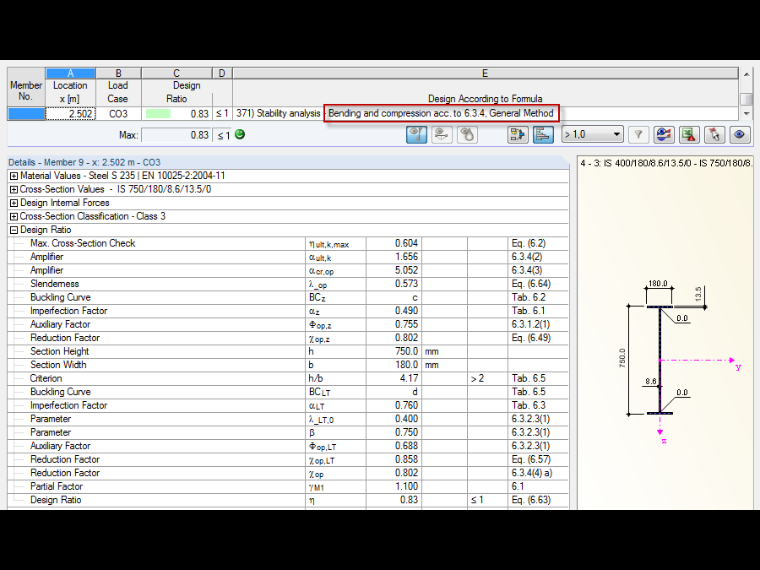760x570 pixels.
Task: Click the Load Case cell CO3
Action: [118, 114]
